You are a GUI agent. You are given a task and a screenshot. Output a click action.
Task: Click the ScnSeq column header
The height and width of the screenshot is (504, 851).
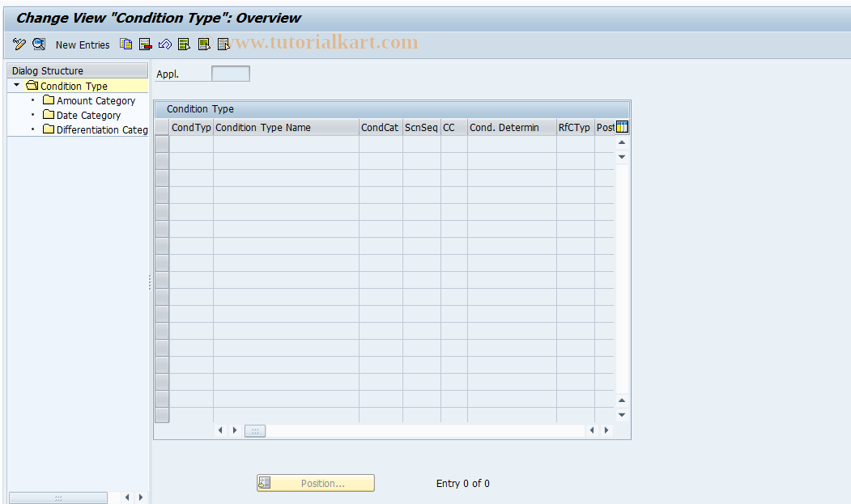pos(421,128)
